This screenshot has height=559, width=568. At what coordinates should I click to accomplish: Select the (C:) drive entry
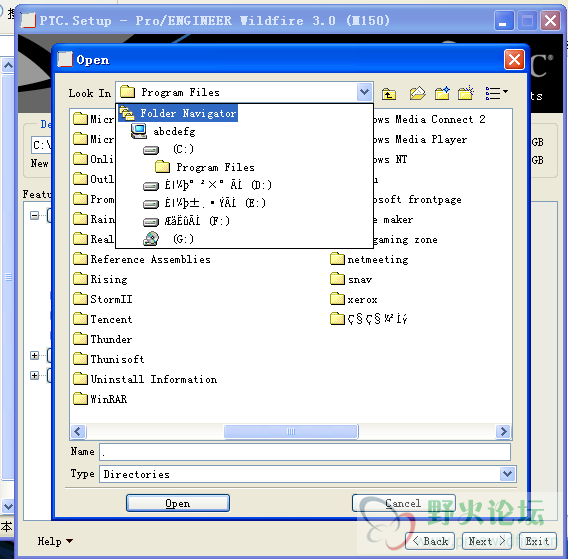169,149
